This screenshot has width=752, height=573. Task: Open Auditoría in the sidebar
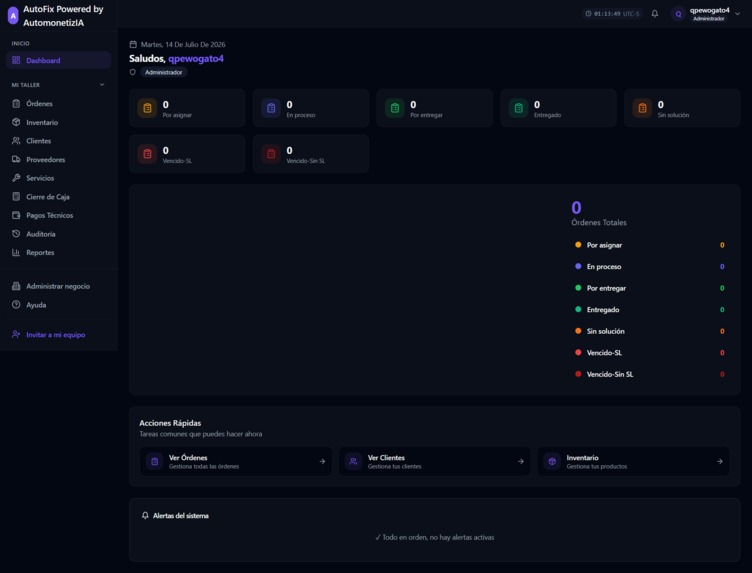coord(59,234)
